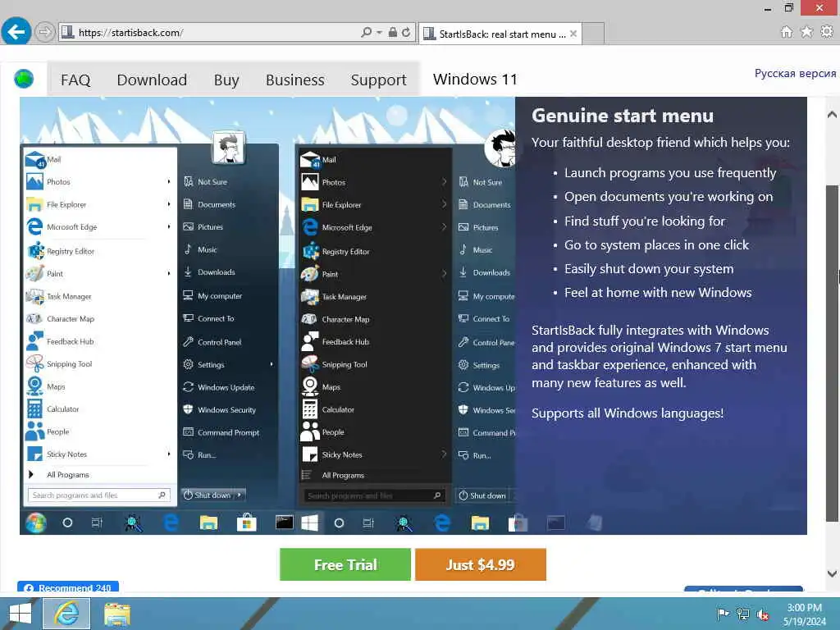The height and width of the screenshot is (630, 840).
Task: Click the page scrollbar up arrow
Action: click(832, 115)
